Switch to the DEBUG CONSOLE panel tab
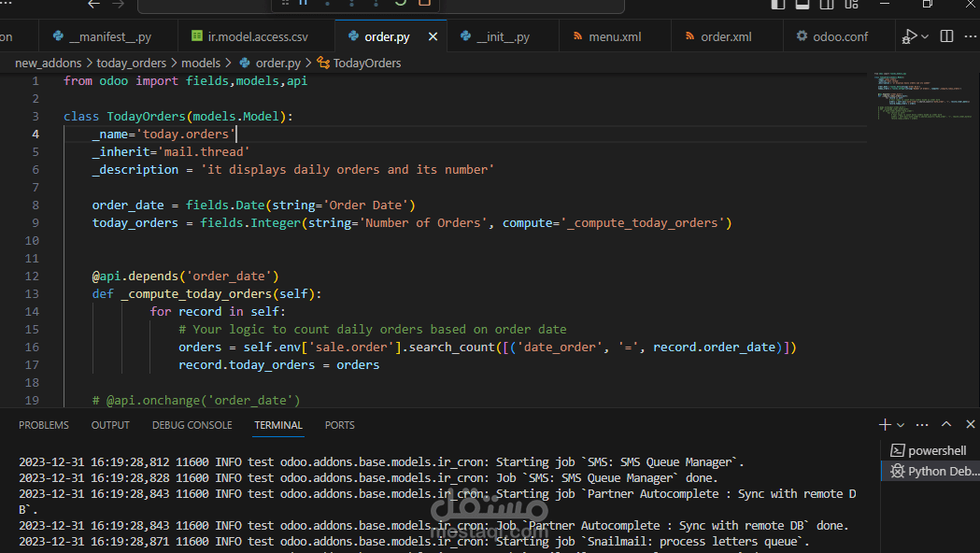The image size is (980, 553). tap(192, 425)
